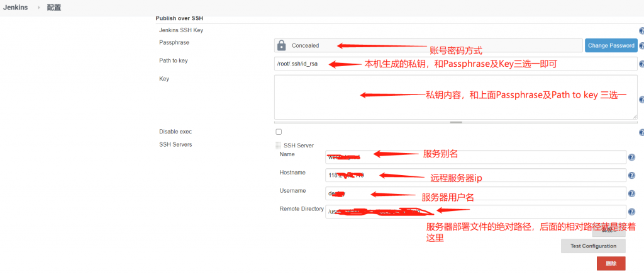
Task: Open help for Remote Directory field
Action: 631,212
